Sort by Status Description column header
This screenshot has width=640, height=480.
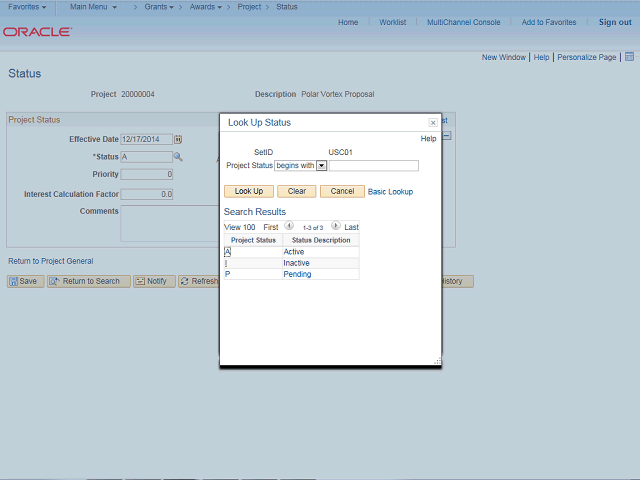tap(321, 240)
